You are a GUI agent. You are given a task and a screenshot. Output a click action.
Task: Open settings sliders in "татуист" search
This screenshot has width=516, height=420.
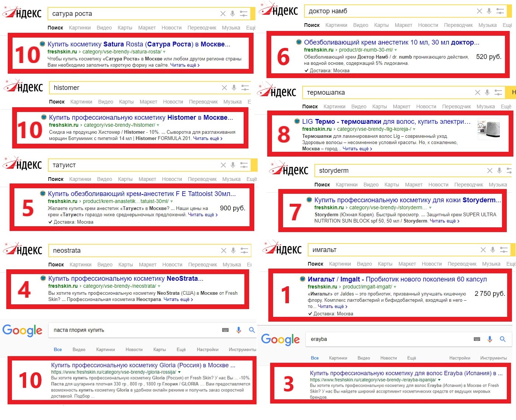click(x=244, y=165)
